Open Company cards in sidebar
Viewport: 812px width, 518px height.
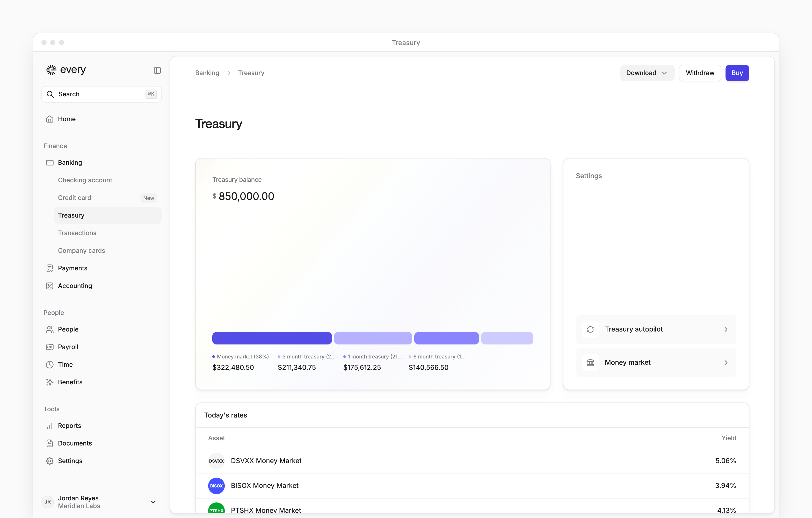click(x=107, y=250)
